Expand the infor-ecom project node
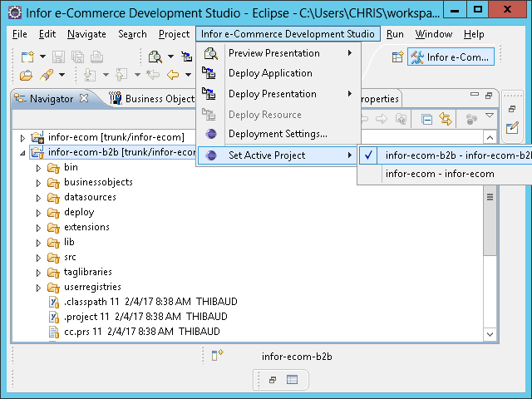 [x=22, y=137]
